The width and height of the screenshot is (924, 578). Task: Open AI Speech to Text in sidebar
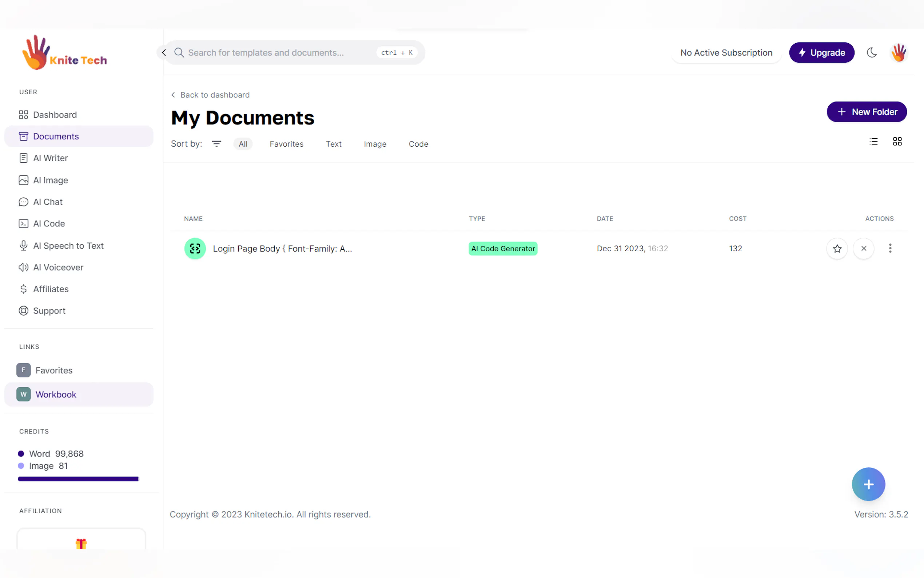68,245
